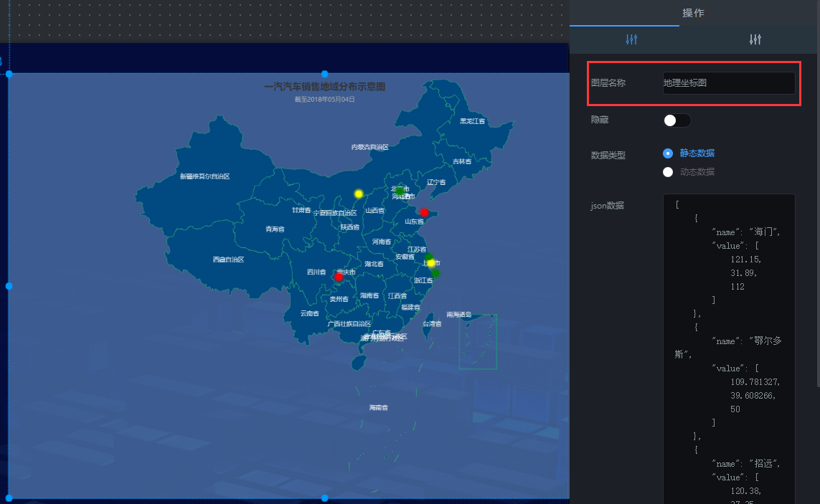Click the 贵州省 label on map
The height and width of the screenshot is (504, 820).
pyautogui.click(x=339, y=300)
